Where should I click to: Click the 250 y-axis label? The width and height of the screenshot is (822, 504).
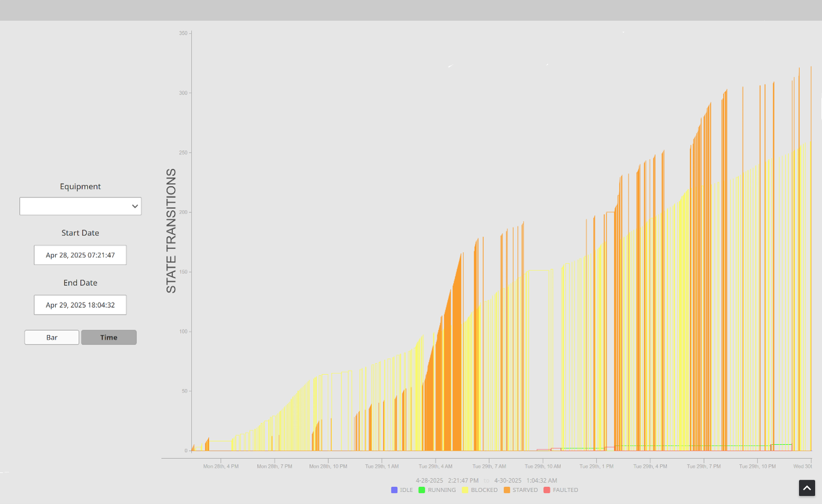click(183, 153)
